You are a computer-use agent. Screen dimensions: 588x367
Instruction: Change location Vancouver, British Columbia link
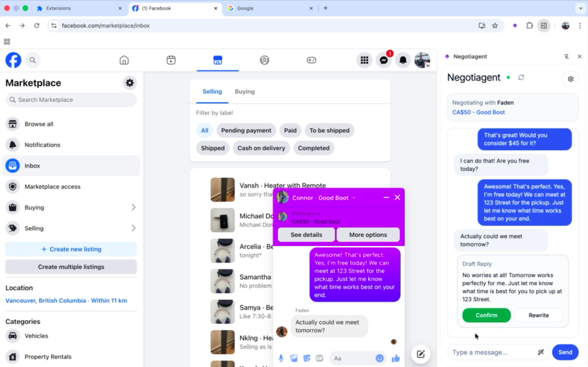tap(66, 301)
